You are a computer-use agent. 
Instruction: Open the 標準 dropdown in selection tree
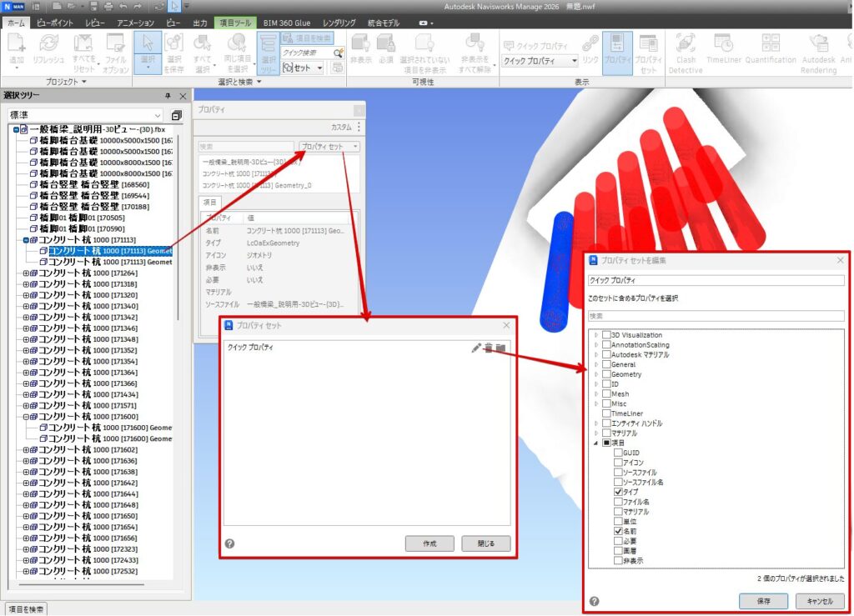(86, 115)
